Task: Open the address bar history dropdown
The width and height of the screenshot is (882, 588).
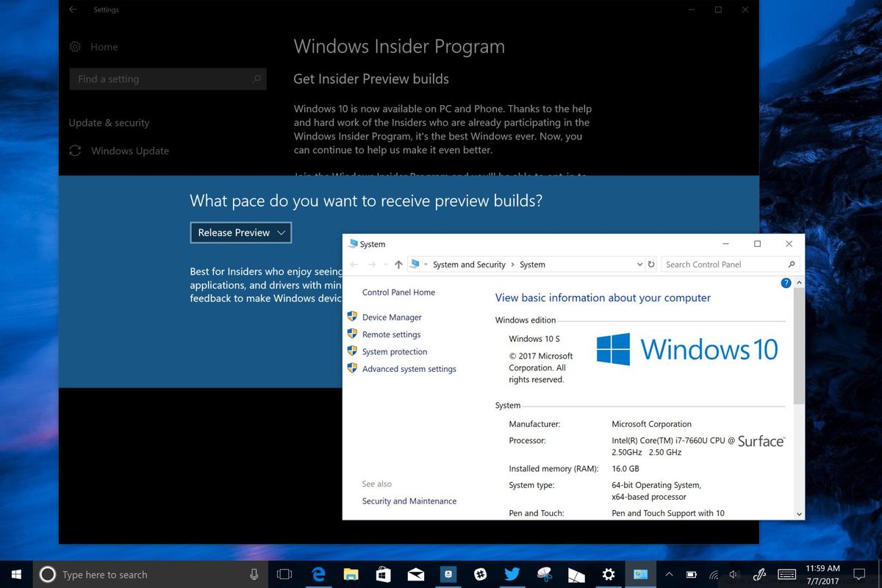Action: pyautogui.click(x=639, y=264)
